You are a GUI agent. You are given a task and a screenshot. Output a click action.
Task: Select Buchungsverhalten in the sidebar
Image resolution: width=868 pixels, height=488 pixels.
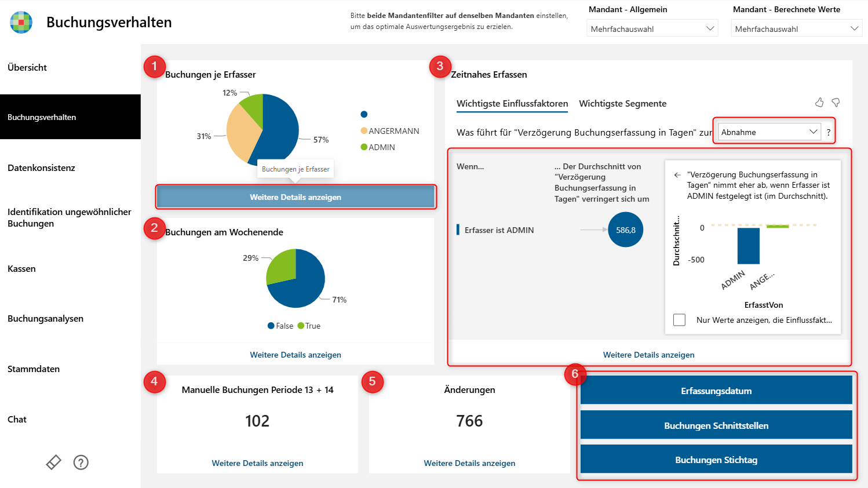pyautogui.click(x=70, y=117)
